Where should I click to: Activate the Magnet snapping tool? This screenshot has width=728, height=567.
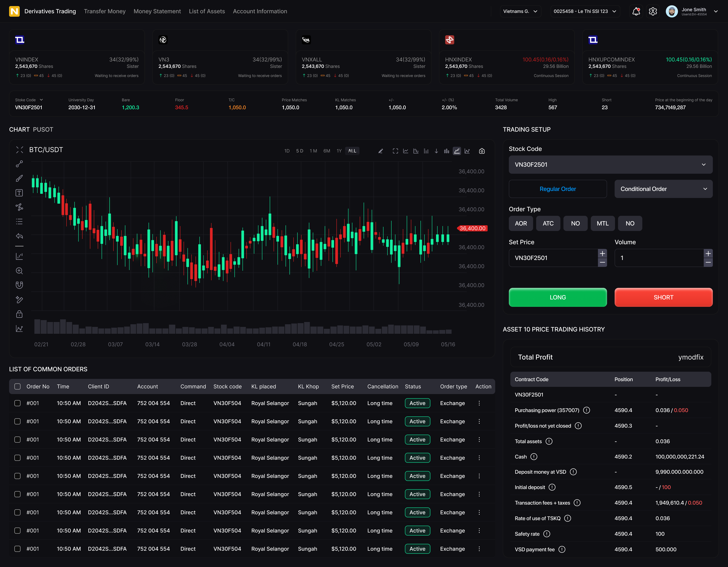19,285
